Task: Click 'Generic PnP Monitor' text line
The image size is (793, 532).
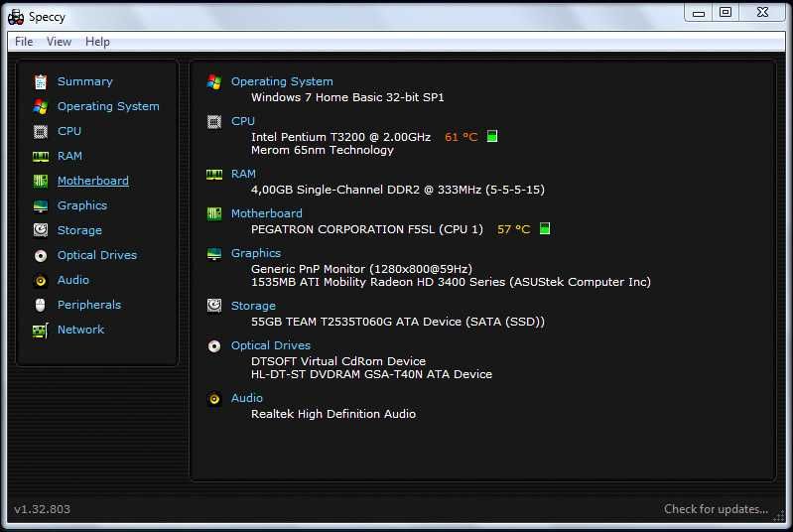Action: [x=361, y=269]
